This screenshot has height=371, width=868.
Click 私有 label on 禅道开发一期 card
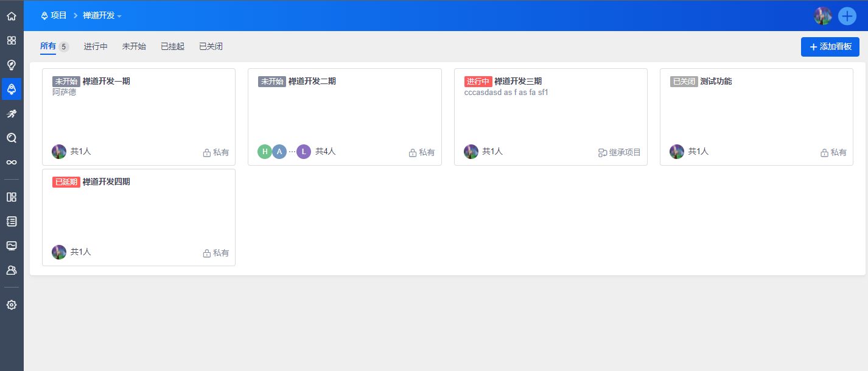coord(221,153)
